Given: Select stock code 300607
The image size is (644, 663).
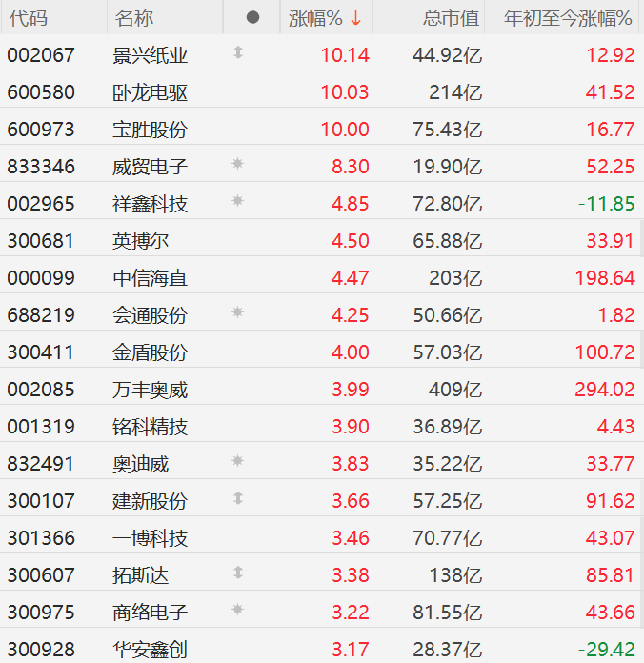Looking at the screenshot, I should 41,575.
